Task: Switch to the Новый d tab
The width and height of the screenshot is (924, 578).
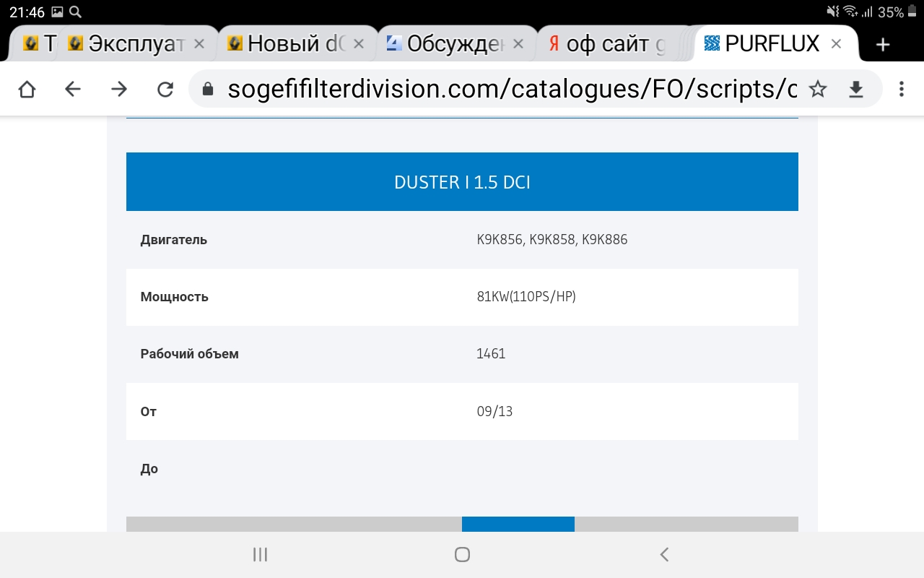Action: pos(297,44)
